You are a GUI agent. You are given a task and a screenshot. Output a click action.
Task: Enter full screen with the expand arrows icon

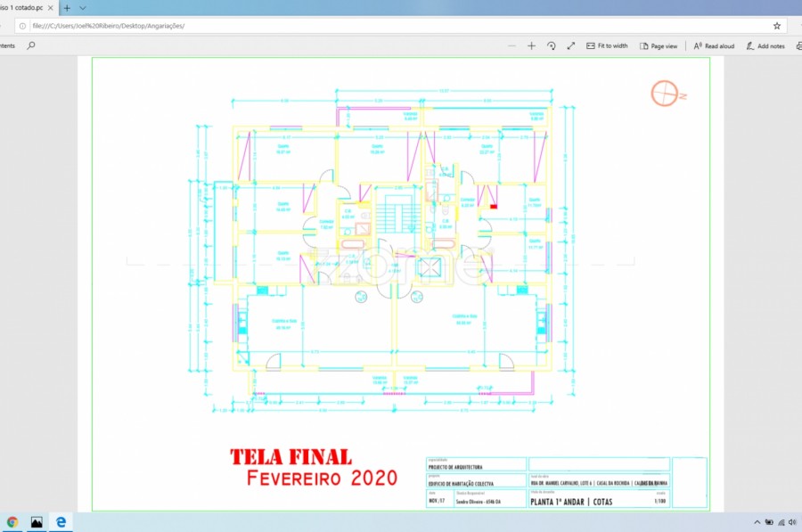click(x=570, y=45)
